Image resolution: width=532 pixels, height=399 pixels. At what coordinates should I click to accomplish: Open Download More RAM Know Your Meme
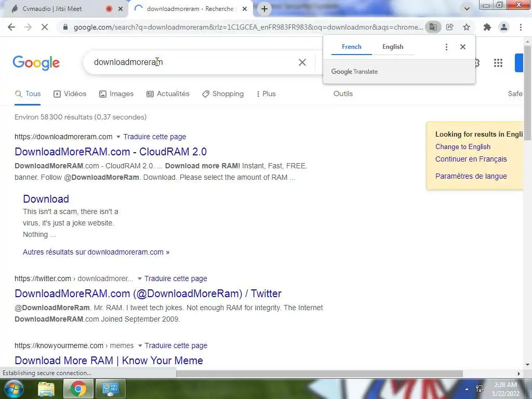point(109,361)
